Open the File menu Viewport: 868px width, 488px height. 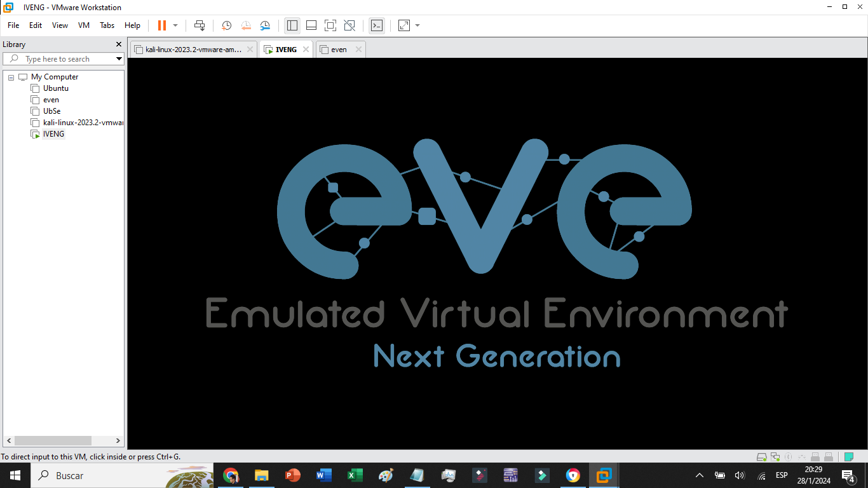pyautogui.click(x=13, y=25)
